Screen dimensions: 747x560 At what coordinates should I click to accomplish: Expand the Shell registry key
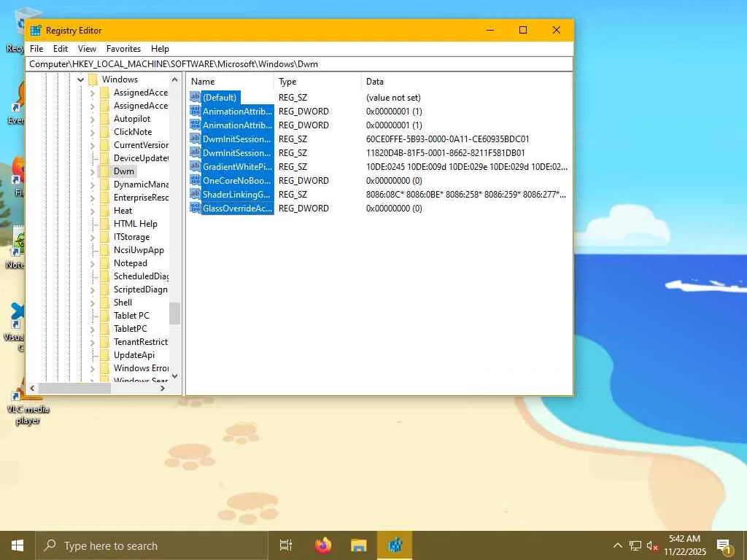point(93,303)
